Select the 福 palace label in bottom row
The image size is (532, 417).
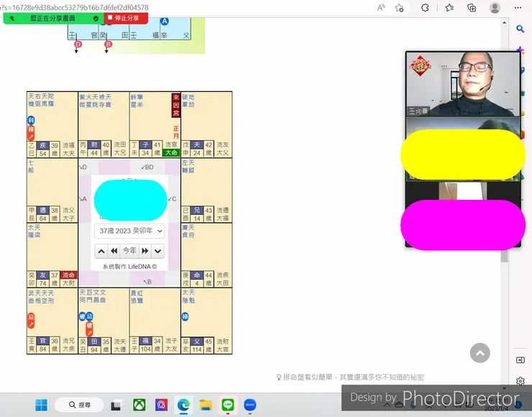click(145, 340)
